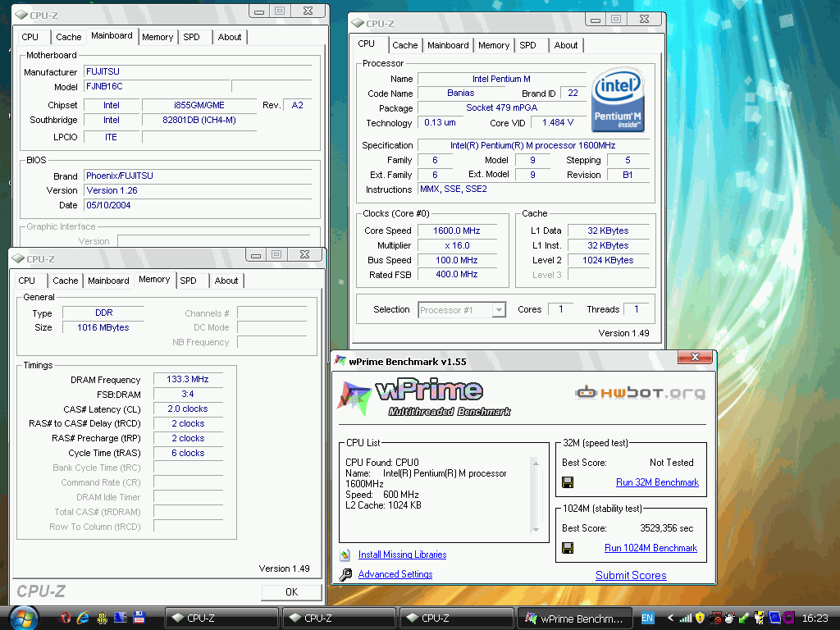Click the CPU List scrollbar up arrow

click(536, 463)
